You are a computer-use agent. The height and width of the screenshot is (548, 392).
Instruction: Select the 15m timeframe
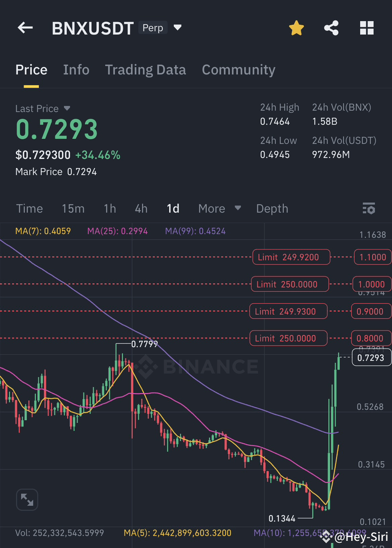coord(73,209)
